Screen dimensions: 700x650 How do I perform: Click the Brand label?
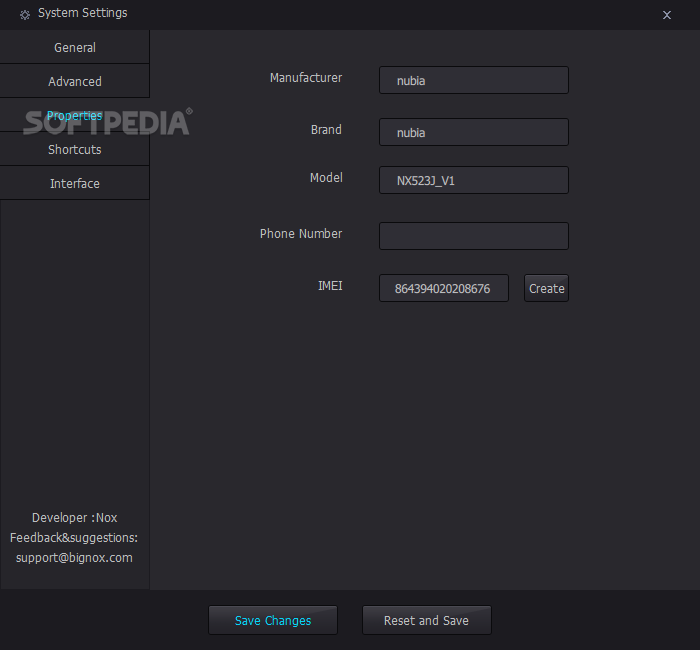[x=326, y=129]
